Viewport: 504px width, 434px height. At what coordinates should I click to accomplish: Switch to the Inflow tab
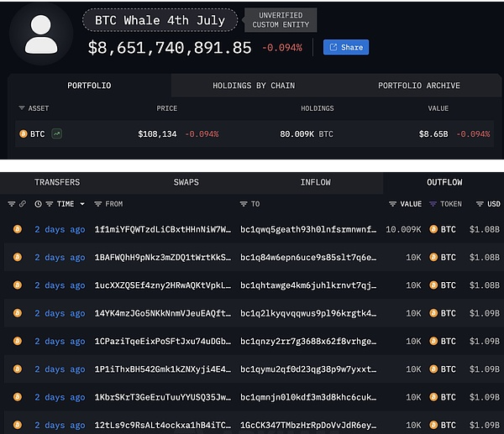[x=315, y=182]
